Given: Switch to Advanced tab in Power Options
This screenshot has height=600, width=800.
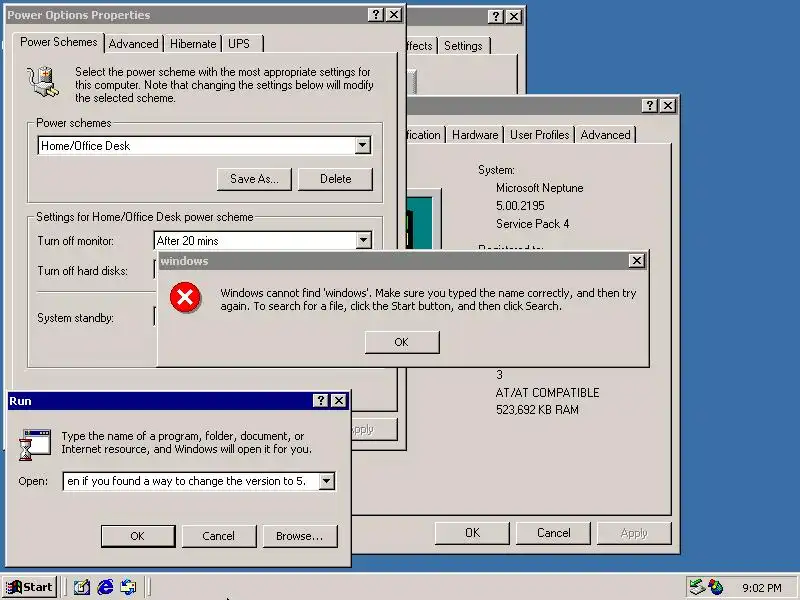Looking at the screenshot, I should click(134, 44).
